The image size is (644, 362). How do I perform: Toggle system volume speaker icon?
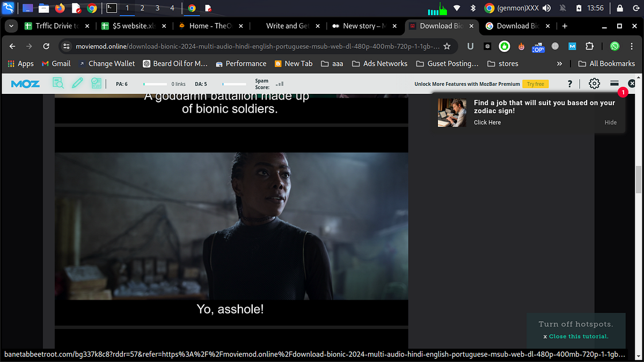click(x=547, y=8)
